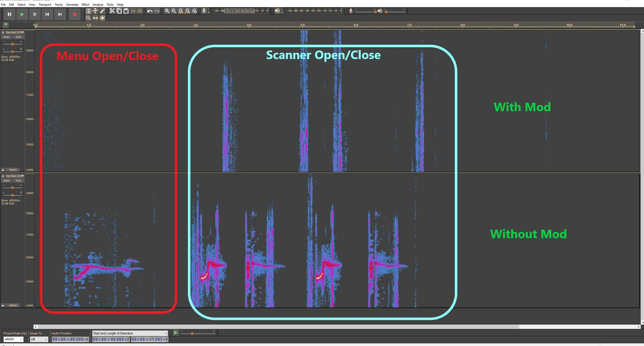Click the Undo arrow icon
This screenshot has width=644, height=346.
[150, 11]
